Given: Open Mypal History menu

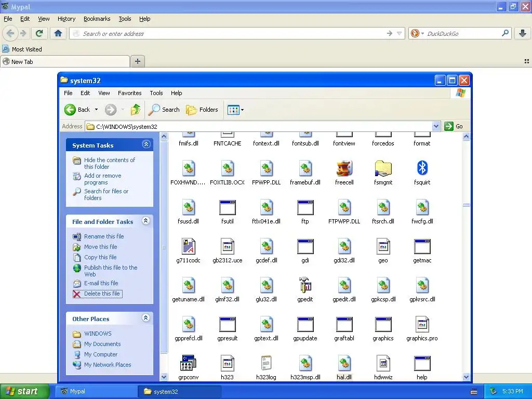Looking at the screenshot, I should point(66,19).
